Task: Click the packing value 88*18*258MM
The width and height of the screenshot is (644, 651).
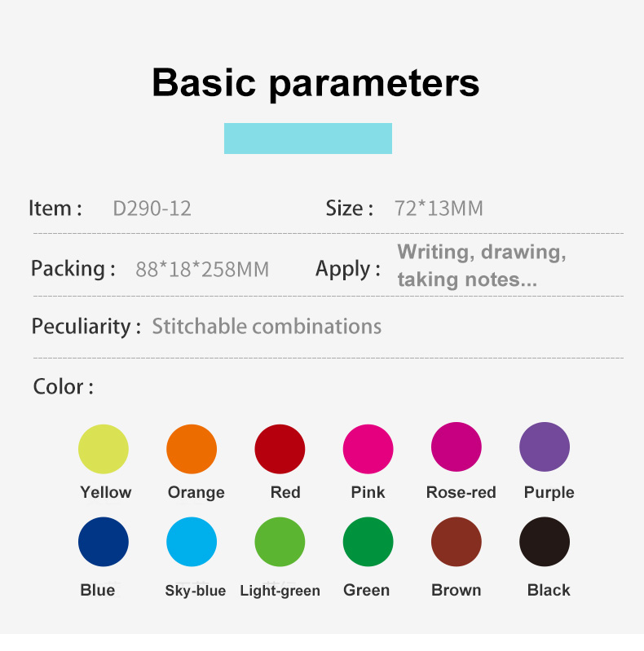Action: coord(202,269)
